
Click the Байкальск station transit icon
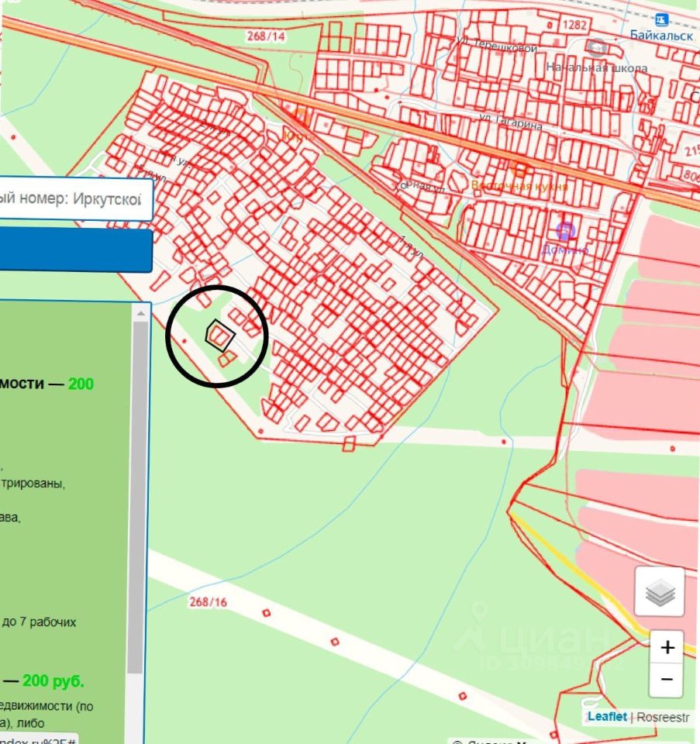[x=661, y=20]
